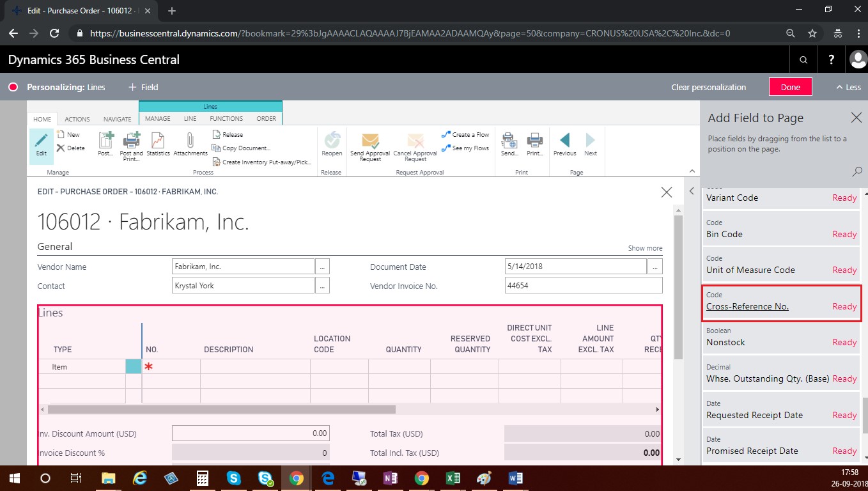This screenshot has height=491, width=868.
Task: Select the Unit of Measure Code field
Action: pos(782,265)
